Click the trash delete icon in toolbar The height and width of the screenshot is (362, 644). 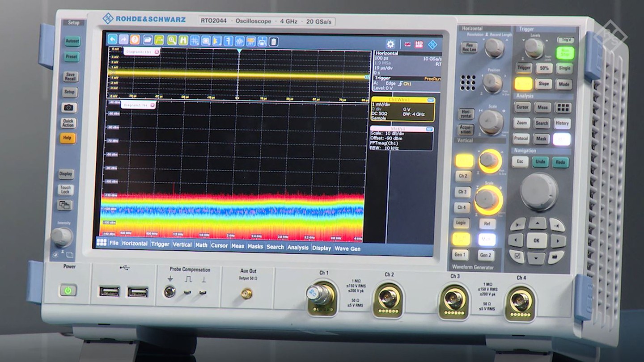(x=273, y=42)
